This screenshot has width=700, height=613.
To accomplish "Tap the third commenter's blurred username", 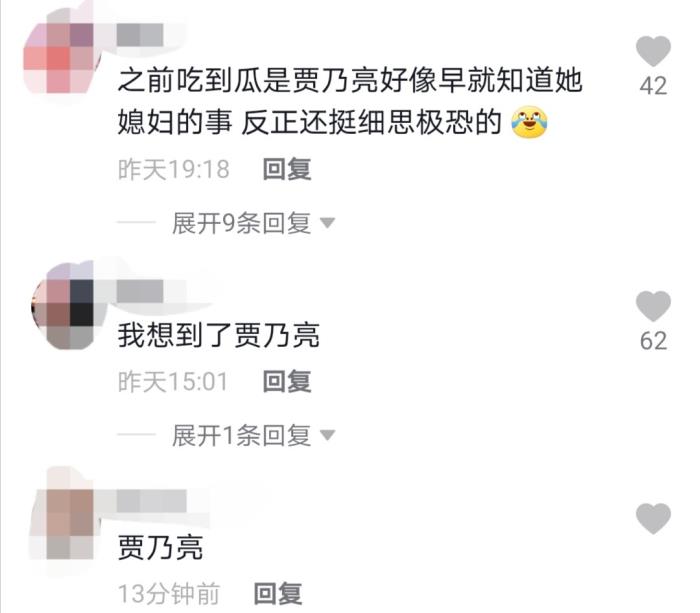I will [151, 500].
